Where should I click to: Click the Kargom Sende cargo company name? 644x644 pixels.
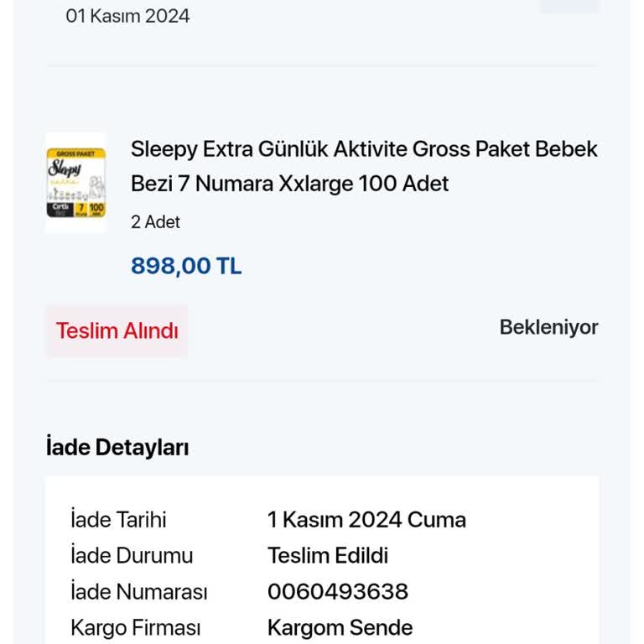point(340,628)
